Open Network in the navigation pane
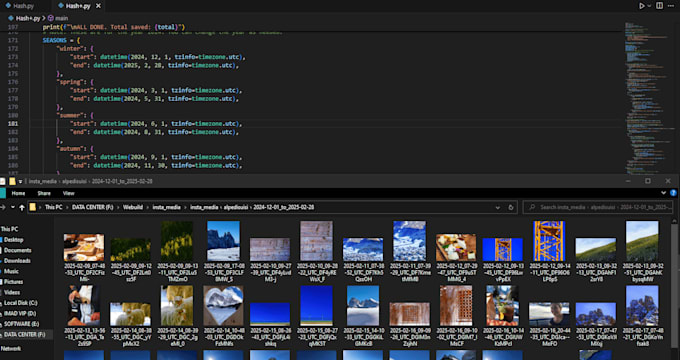680x360 pixels. (x=10, y=349)
